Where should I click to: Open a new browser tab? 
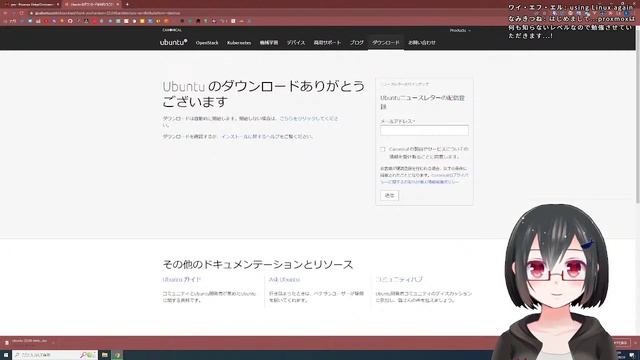click(127, 4)
